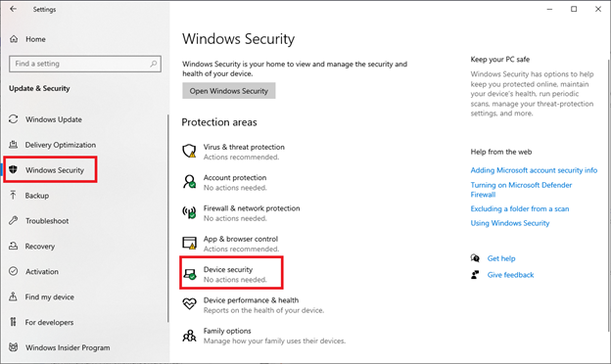Open Account protection area

(x=235, y=177)
